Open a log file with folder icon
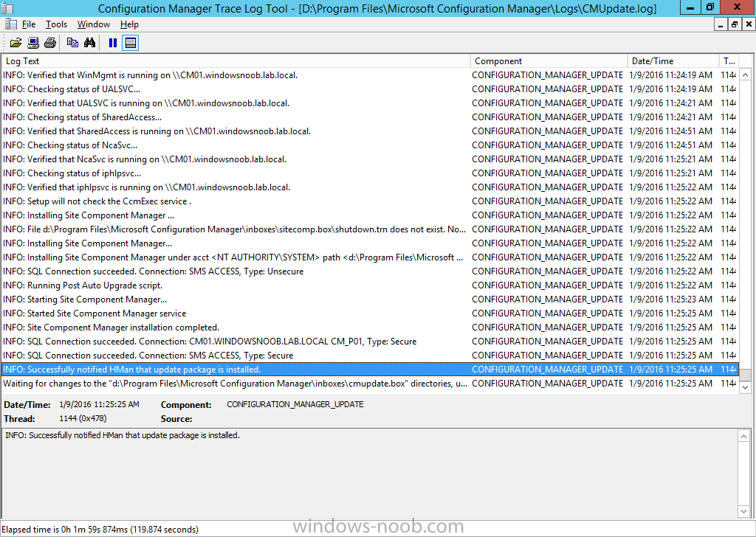Screen dimensions: 756x537 point(16,43)
